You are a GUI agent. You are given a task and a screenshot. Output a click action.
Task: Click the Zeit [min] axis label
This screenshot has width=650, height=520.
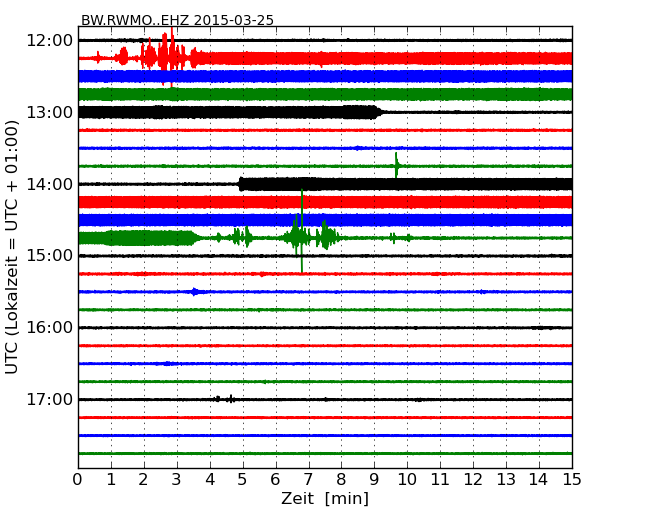pyautogui.click(x=325, y=498)
